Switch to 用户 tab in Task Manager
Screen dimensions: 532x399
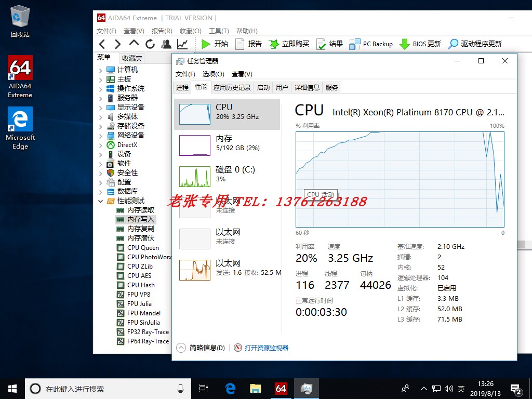pyautogui.click(x=282, y=87)
